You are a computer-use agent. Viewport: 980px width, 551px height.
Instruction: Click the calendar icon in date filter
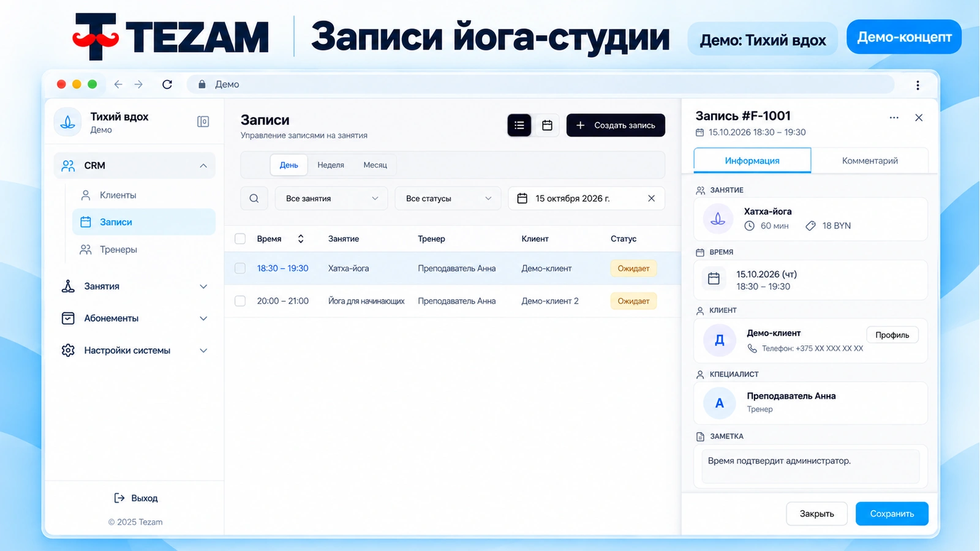point(522,198)
